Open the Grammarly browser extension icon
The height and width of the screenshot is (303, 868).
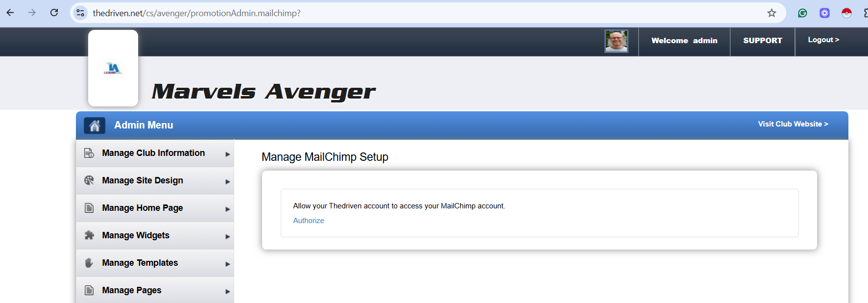[x=802, y=13]
